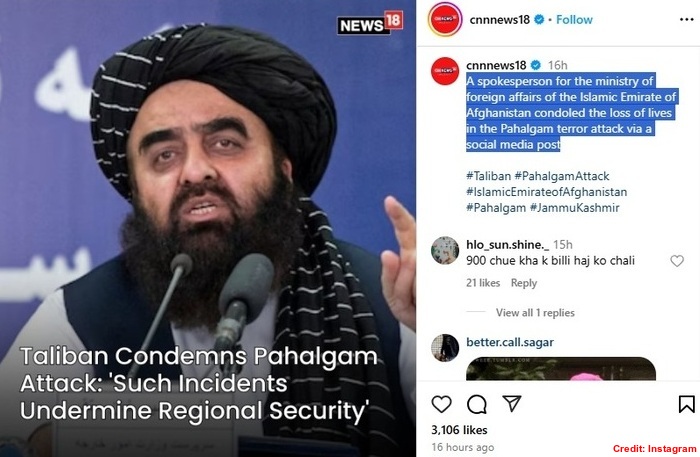Screen dimensions: 700x457
Task: Save the post with the bookmark icon
Action: tap(686, 404)
